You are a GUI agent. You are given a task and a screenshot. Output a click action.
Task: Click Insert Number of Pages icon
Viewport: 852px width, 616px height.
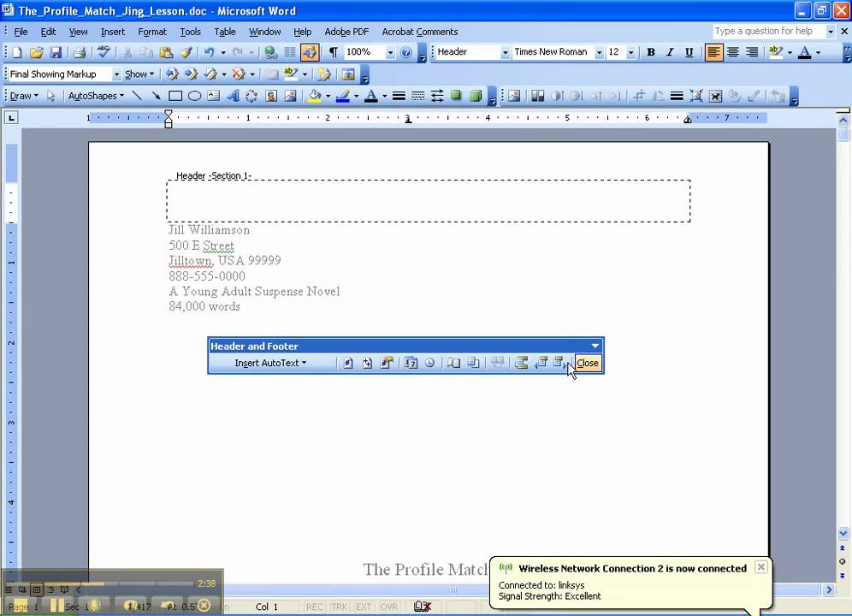(x=367, y=364)
